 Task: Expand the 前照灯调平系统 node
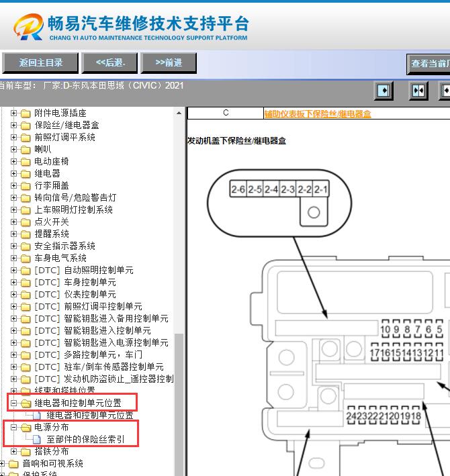point(13,137)
